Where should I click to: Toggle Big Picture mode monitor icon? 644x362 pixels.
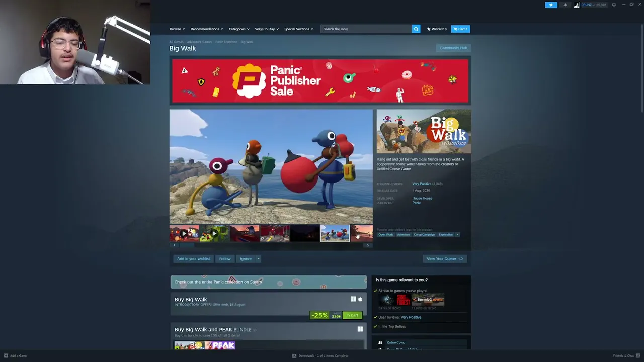pos(614,5)
